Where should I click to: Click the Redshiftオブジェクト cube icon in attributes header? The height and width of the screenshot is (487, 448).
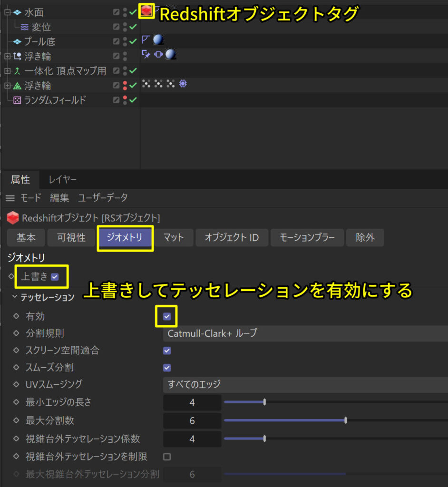(13, 218)
